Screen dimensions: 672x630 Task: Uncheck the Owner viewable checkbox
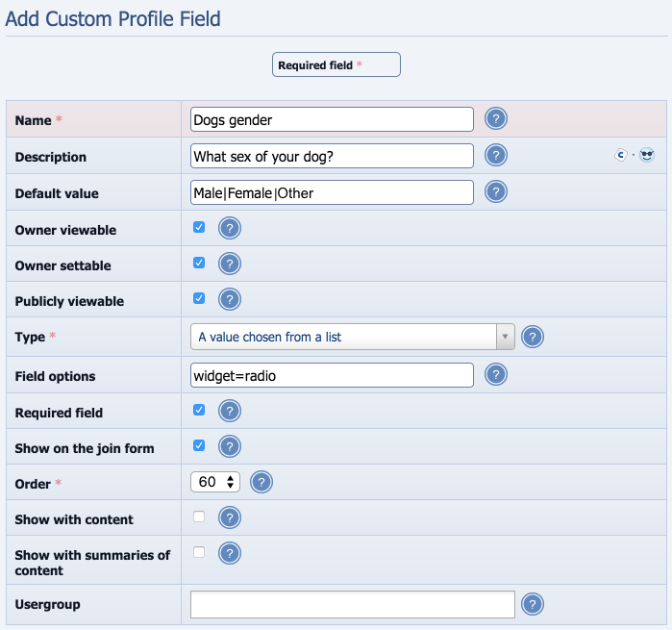199,227
